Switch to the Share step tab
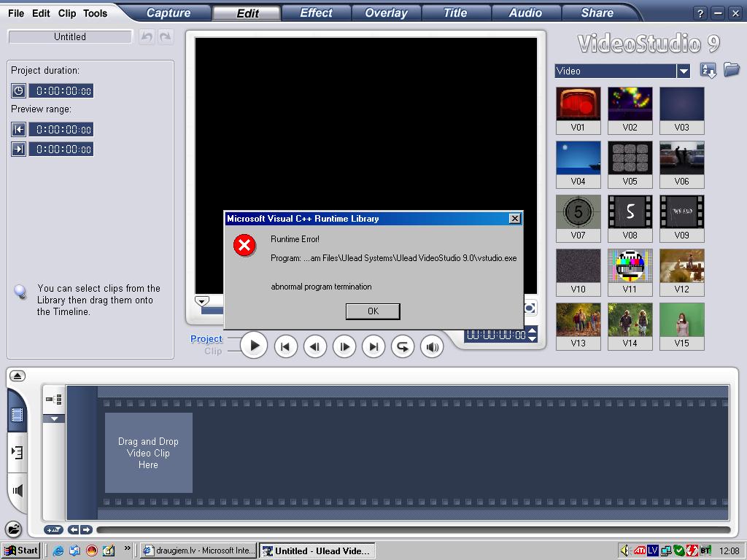The image size is (747, 560). point(597,13)
